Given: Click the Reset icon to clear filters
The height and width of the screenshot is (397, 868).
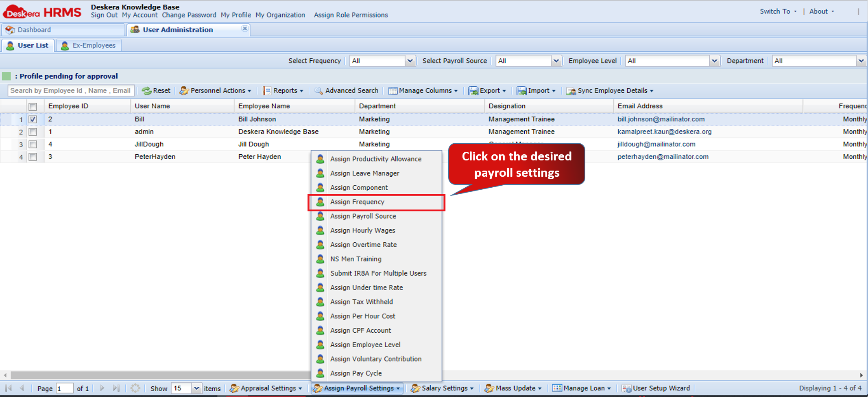Looking at the screenshot, I should (156, 90).
